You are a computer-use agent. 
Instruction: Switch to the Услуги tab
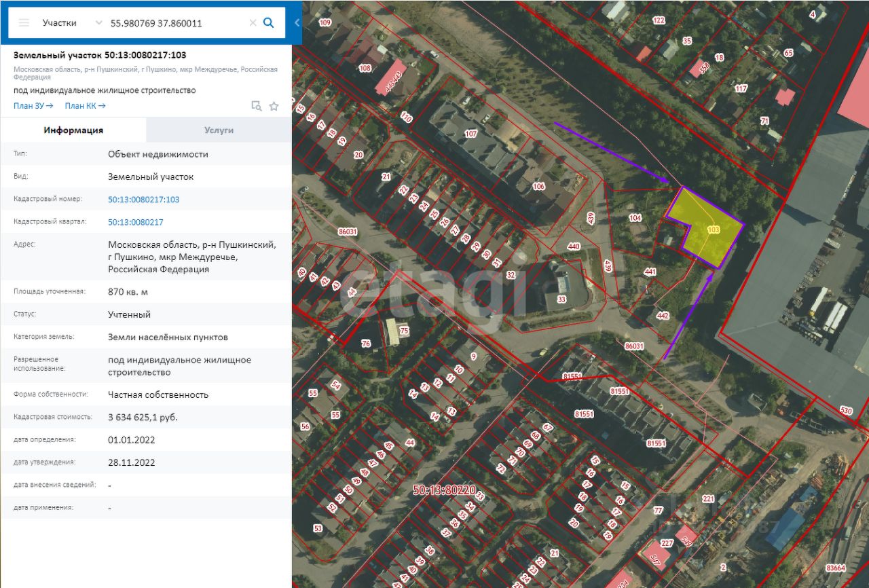[219, 130]
